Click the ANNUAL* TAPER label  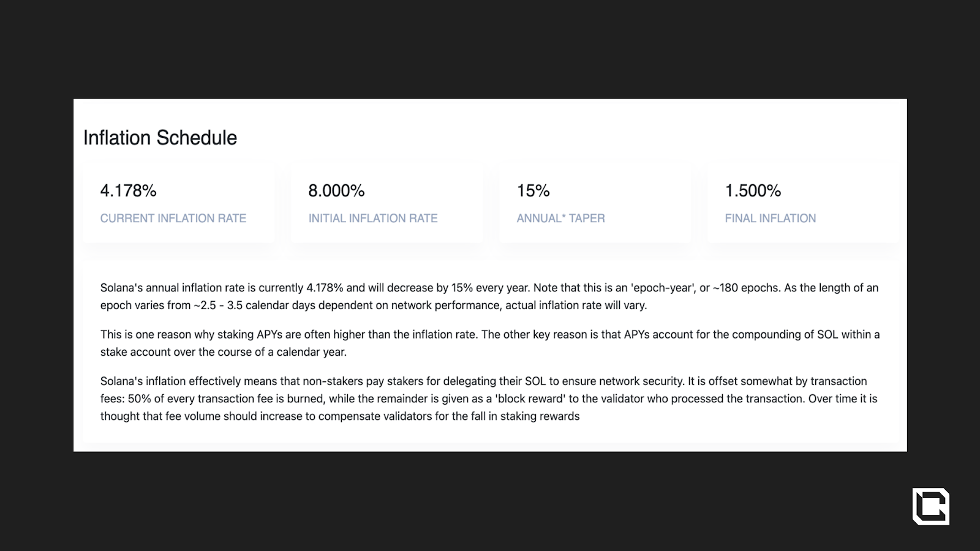point(560,219)
